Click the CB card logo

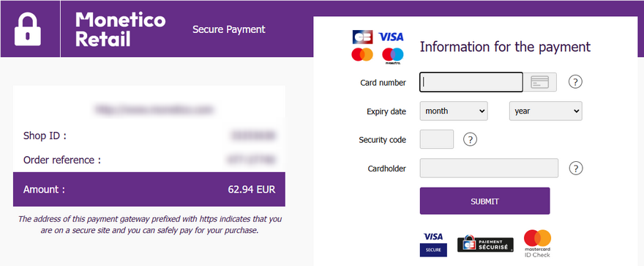click(x=362, y=37)
